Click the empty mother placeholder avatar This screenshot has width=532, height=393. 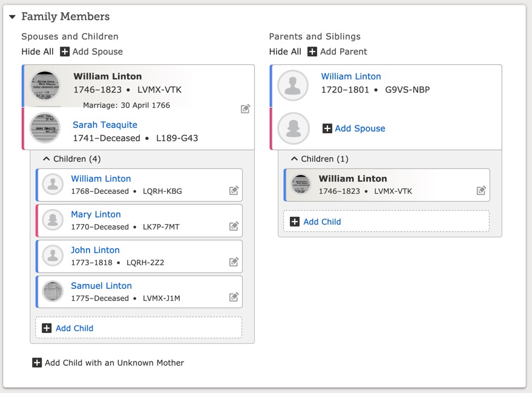pos(293,128)
